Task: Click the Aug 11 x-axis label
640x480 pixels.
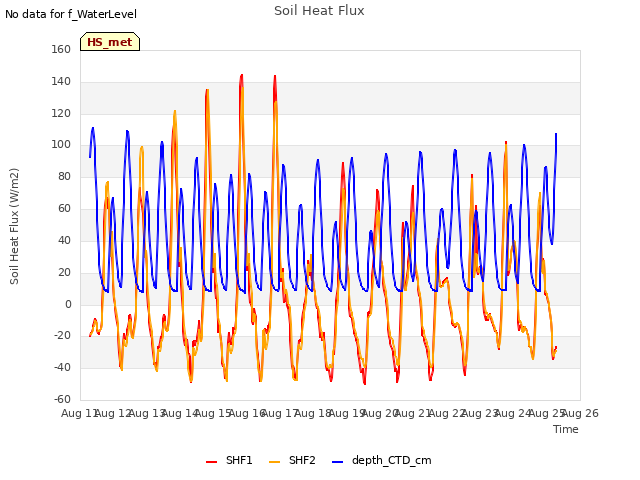Action: coord(79,413)
